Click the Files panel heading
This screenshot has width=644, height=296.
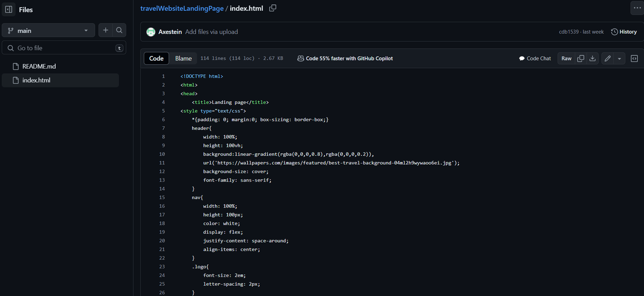pos(26,10)
